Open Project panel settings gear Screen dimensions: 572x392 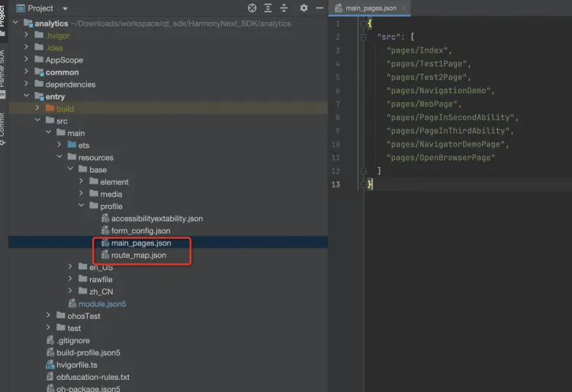click(304, 8)
